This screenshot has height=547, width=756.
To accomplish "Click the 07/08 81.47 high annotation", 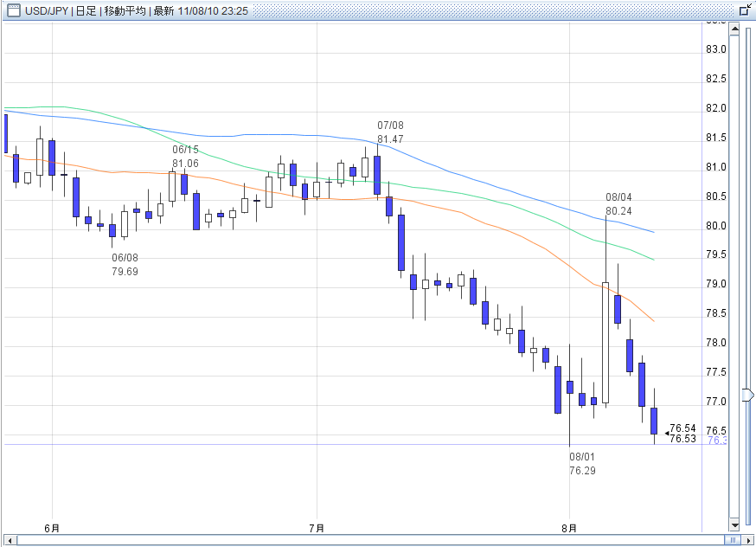I will (x=390, y=132).
